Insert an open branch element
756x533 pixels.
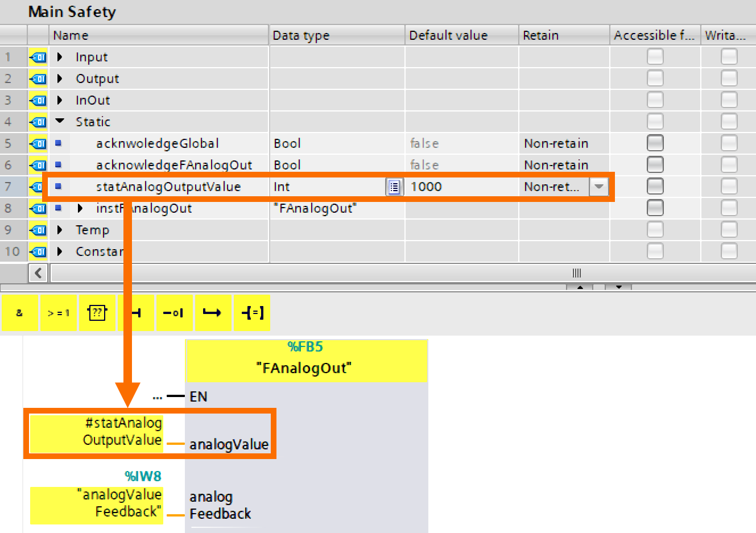point(213,312)
